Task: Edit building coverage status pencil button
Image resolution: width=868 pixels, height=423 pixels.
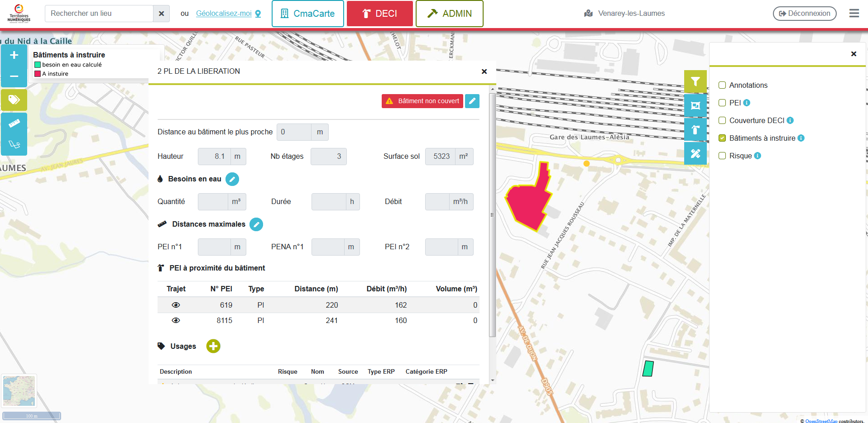Action: click(472, 101)
